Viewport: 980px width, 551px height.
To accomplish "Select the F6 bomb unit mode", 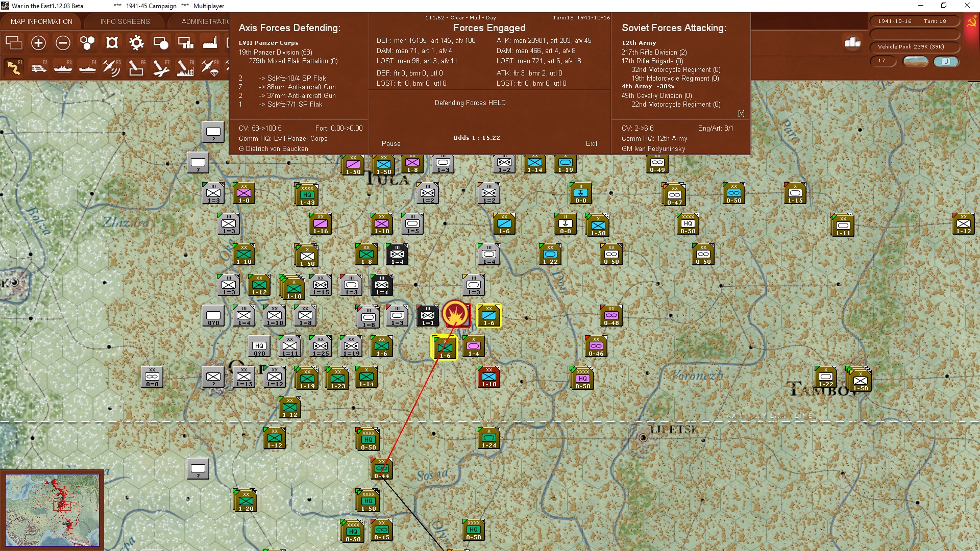I will click(x=136, y=67).
